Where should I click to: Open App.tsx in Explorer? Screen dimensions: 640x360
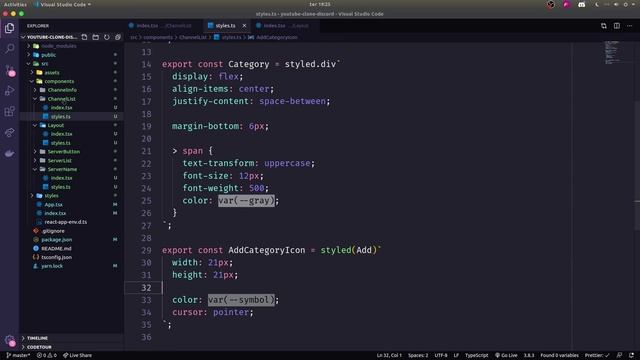[x=71, y=204]
